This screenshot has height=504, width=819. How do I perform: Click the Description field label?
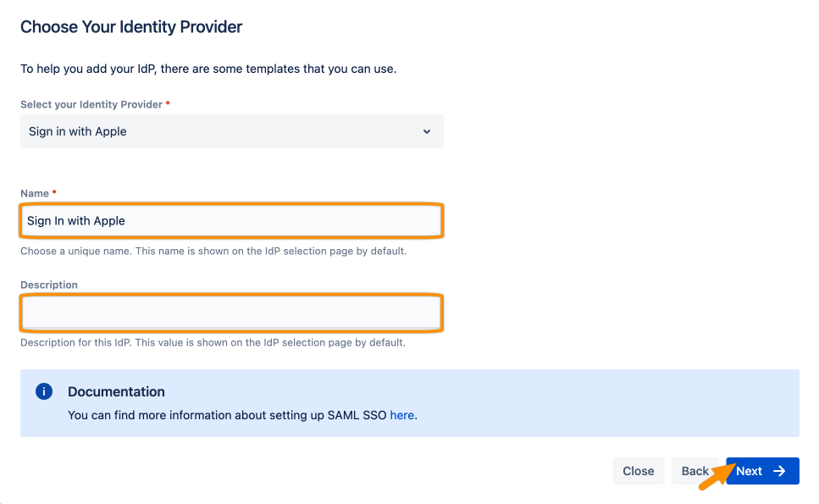[49, 285]
